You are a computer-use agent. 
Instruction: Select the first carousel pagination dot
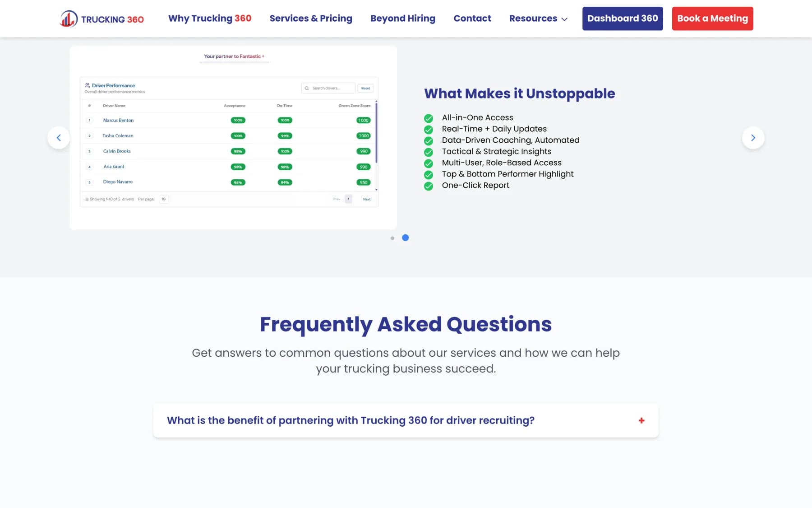(x=392, y=238)
